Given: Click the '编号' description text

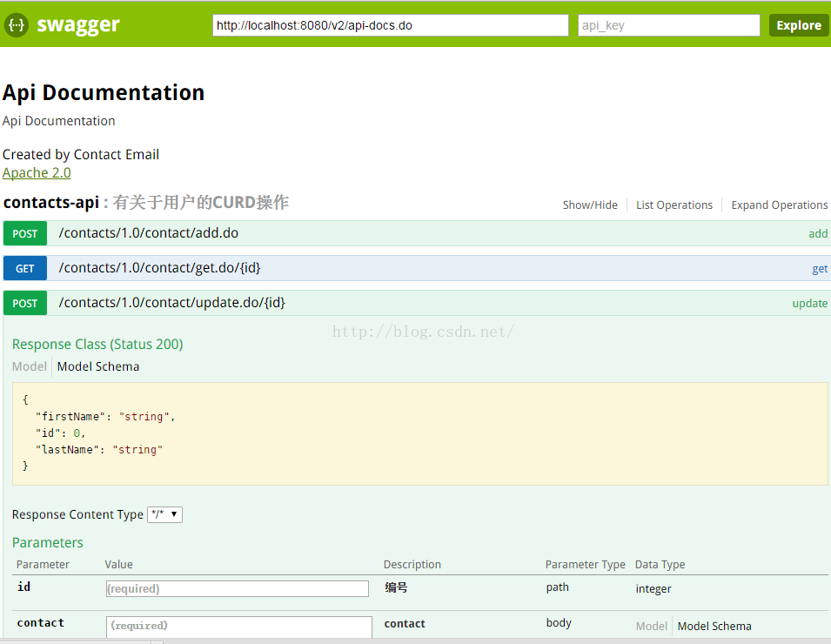Looking at the screenshot, I should [396, 587].
